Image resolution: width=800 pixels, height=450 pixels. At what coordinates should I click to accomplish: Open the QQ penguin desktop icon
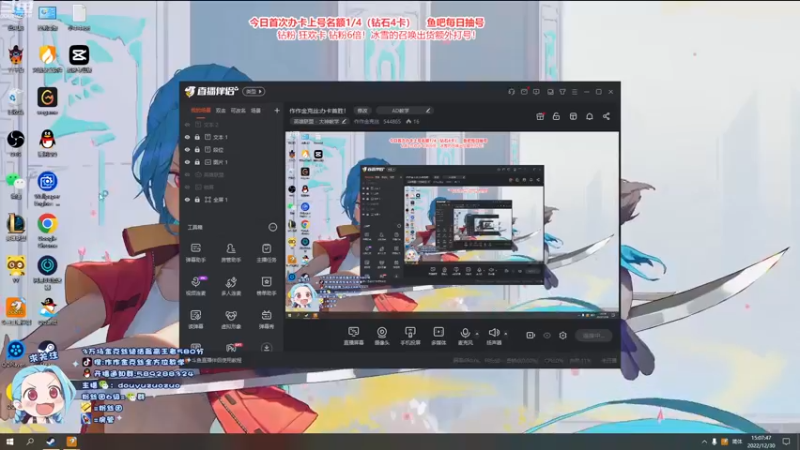(47, 142)
